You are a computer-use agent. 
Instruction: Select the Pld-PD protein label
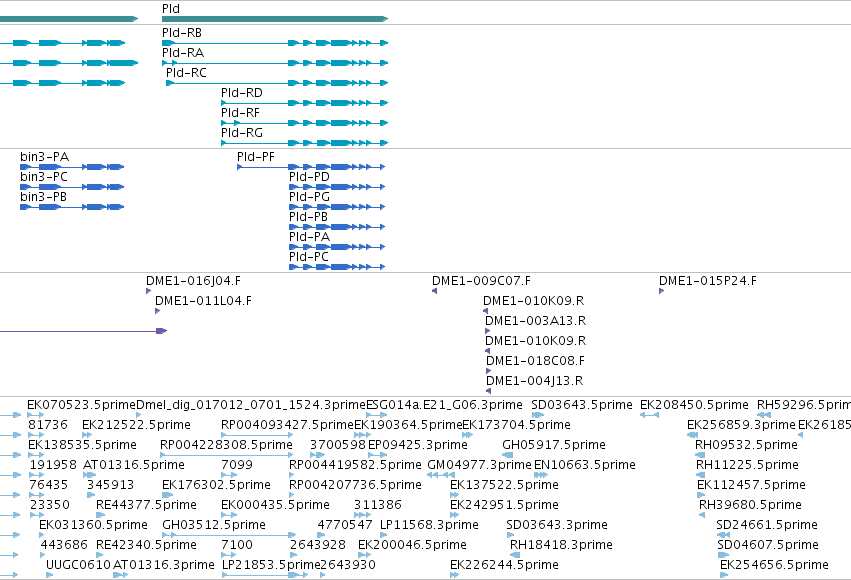[x=309, y=177]
